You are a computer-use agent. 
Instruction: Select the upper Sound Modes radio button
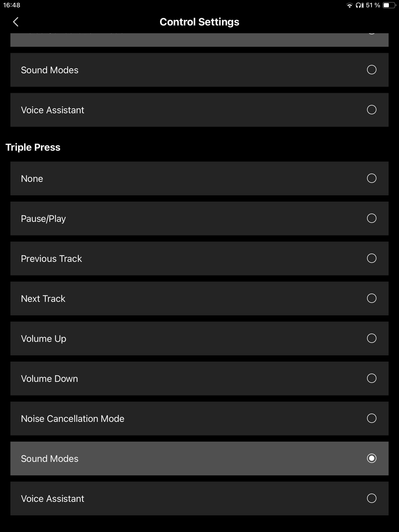tap(371, 70)
